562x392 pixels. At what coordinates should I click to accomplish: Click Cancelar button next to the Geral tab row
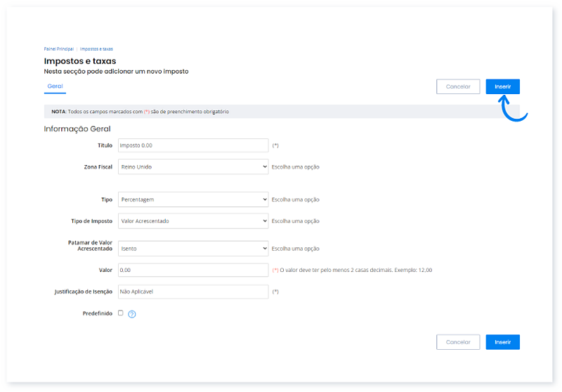(x=458, y=86)
